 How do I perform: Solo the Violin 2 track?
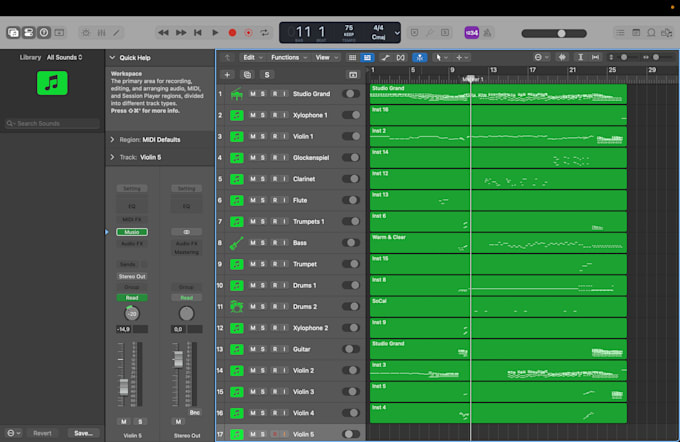click(x=263, y=370)
